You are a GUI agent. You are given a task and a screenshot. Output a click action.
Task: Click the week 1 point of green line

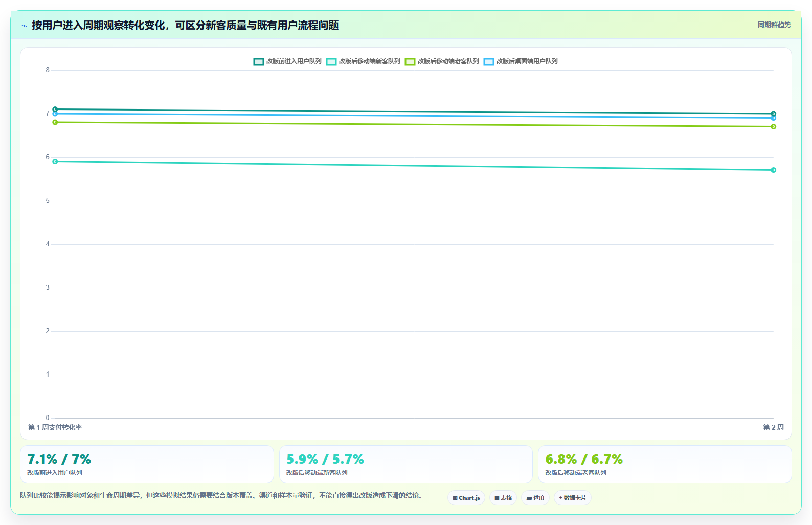click(55, 122)
